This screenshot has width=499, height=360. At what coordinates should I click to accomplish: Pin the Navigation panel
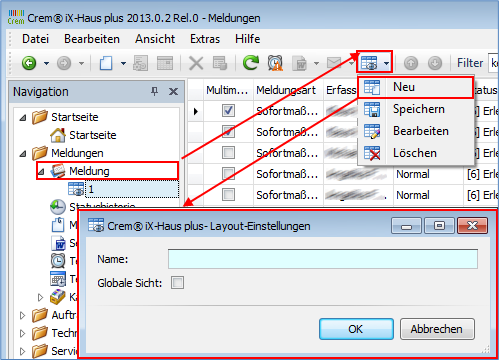pyautogui.click(x=154, y=91)
